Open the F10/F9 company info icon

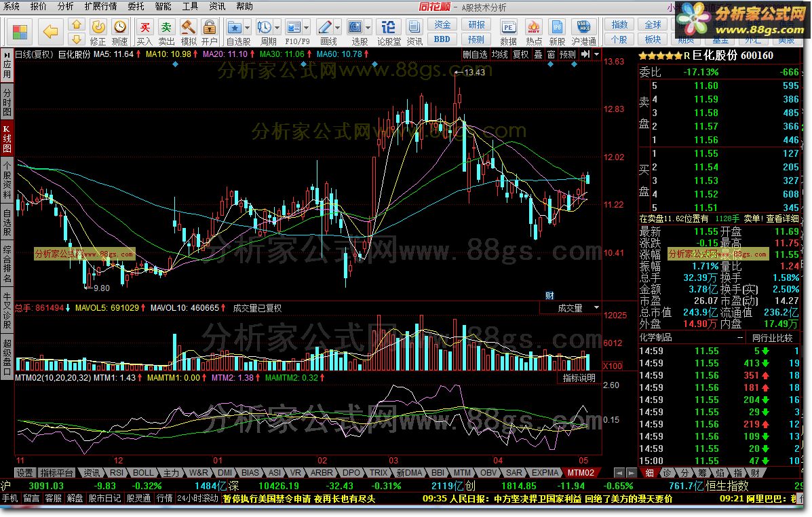point(294,27)
